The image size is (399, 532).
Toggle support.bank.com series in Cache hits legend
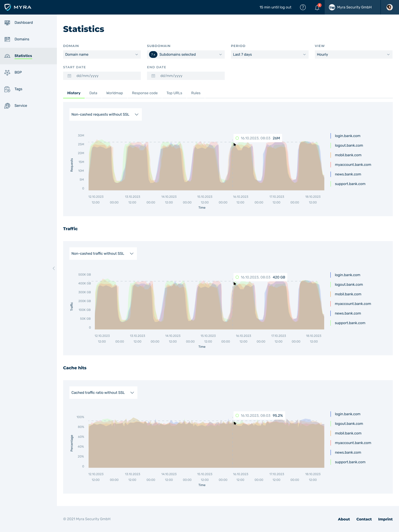[350, 462]
